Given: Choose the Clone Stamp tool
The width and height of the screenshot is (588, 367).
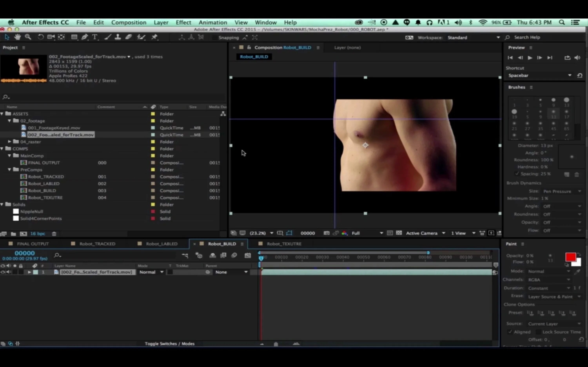Looking at the screenshot, I should pyautogui.click(x=118, y=37).
